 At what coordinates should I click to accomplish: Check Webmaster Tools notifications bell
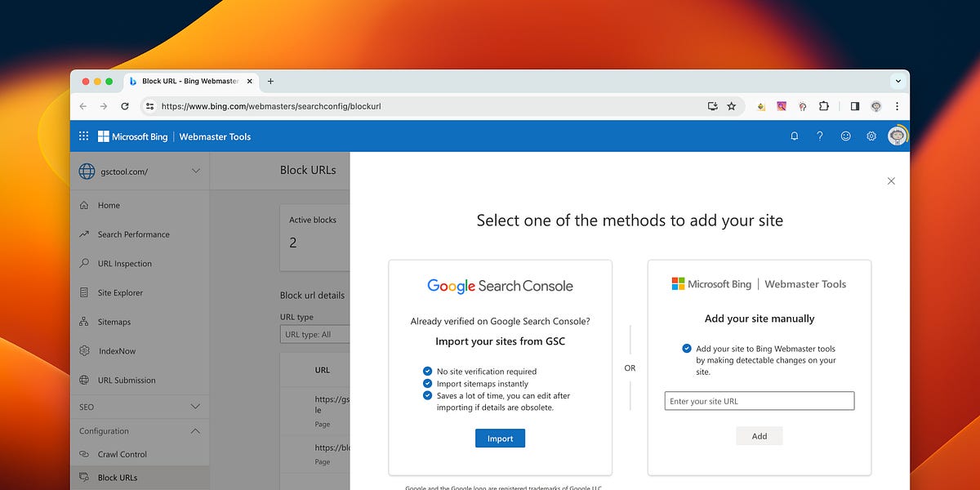pos(794,136)
